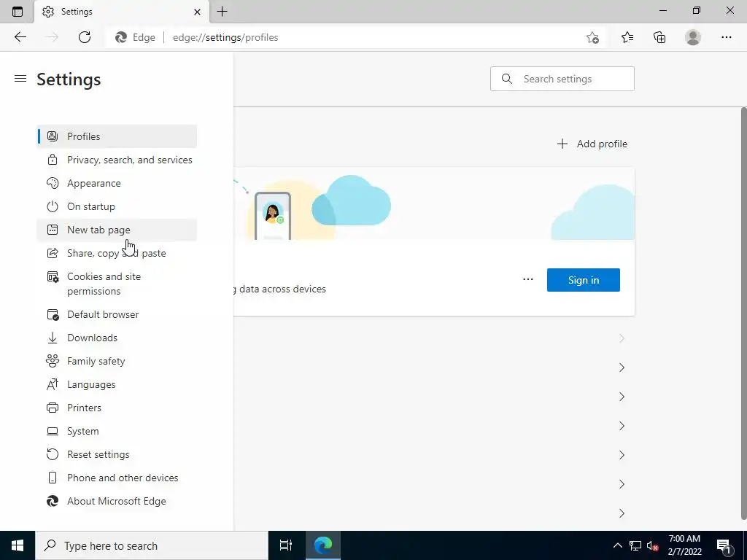
Task: Click the browser Back arrow
Action: [x=20, y=37]
